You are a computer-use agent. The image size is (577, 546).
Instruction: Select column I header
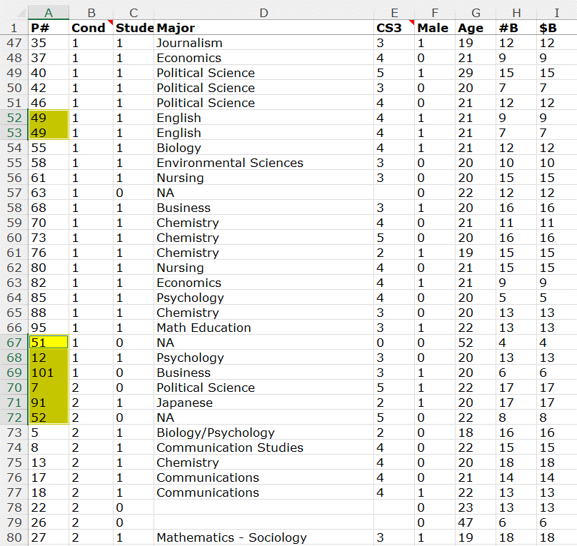coord(557,13)
